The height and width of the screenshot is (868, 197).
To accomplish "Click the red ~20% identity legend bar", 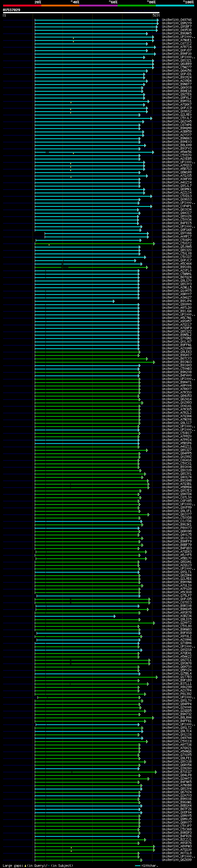I will click(22, 6).
